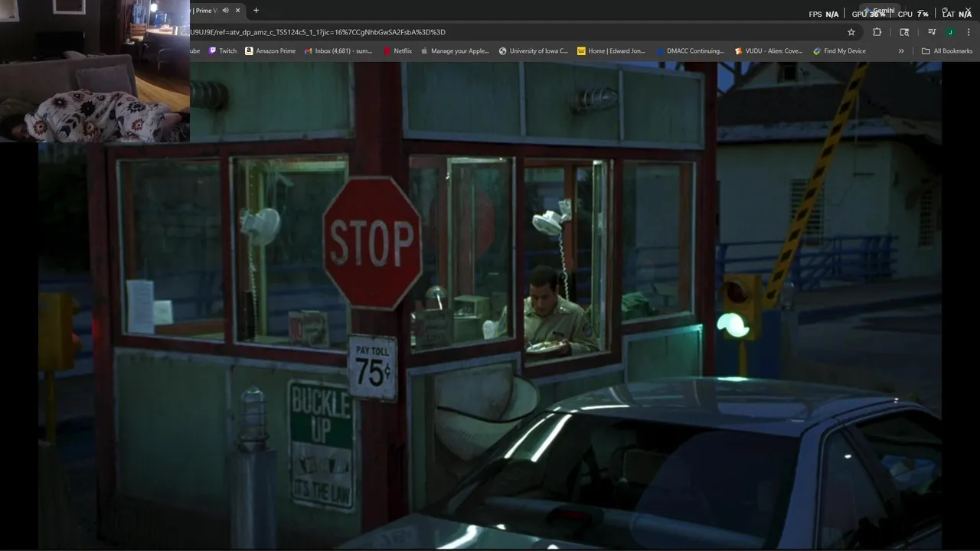
Task: Mute the Prime Video tab audio icon
Action: point(225,11)
